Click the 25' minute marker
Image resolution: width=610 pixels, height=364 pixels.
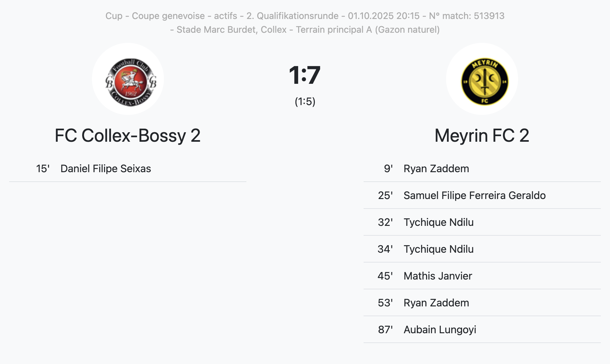coord(385,195)
